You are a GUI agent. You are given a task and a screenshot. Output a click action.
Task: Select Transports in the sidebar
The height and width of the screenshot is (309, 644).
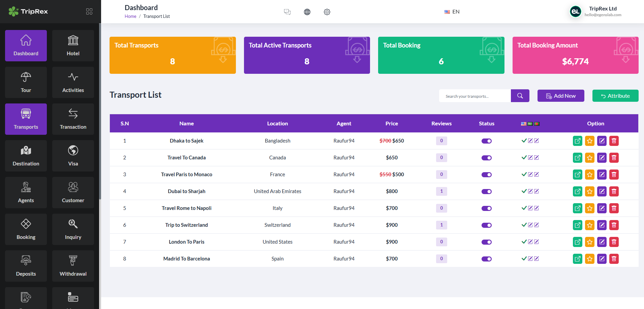coord(26,119)
